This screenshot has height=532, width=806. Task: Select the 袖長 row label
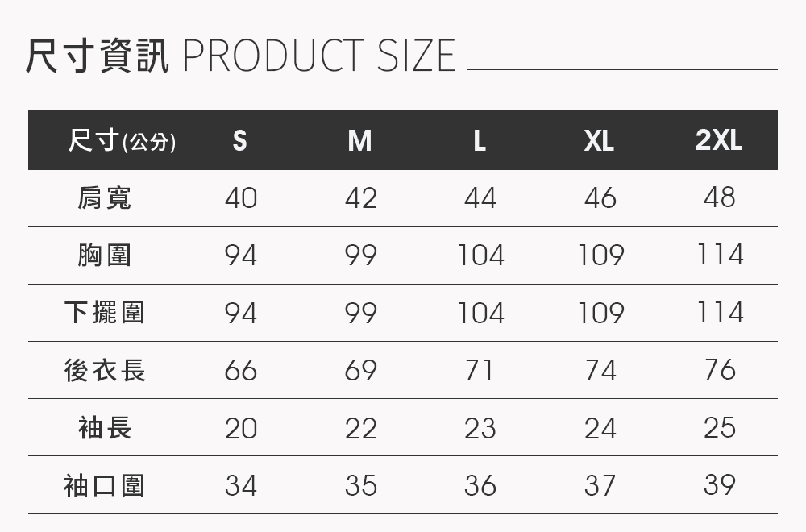pos(105,428)
